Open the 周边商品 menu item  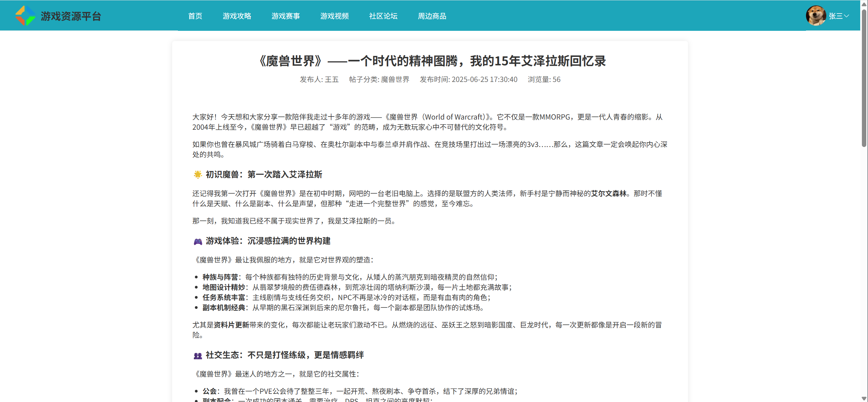432,16
